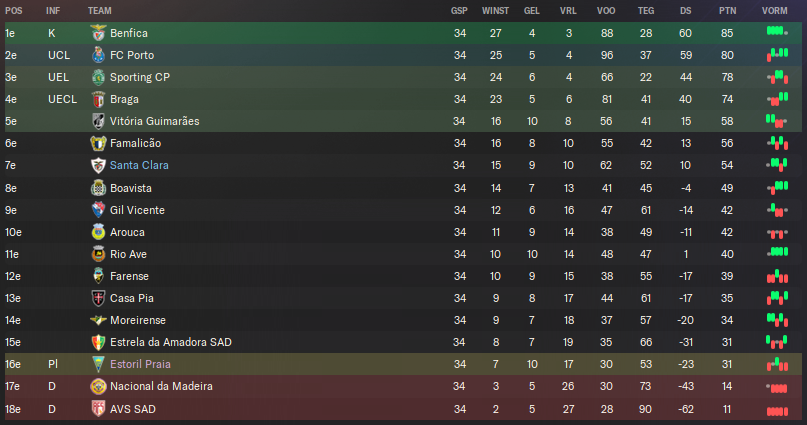Sort table by POS column header
The width and height of the screenshot is (807, 425).
(x=14, y=11)
